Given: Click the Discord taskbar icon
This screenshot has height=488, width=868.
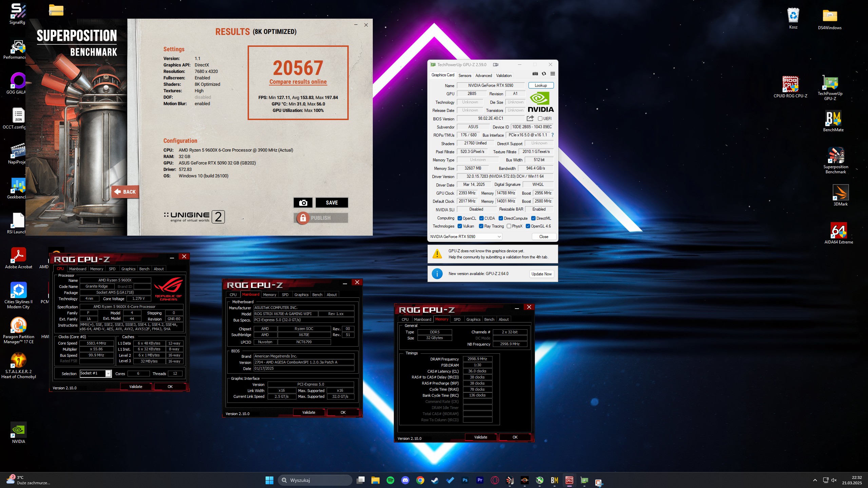Looking at the screenshot, I should click(x=405, y=480).
